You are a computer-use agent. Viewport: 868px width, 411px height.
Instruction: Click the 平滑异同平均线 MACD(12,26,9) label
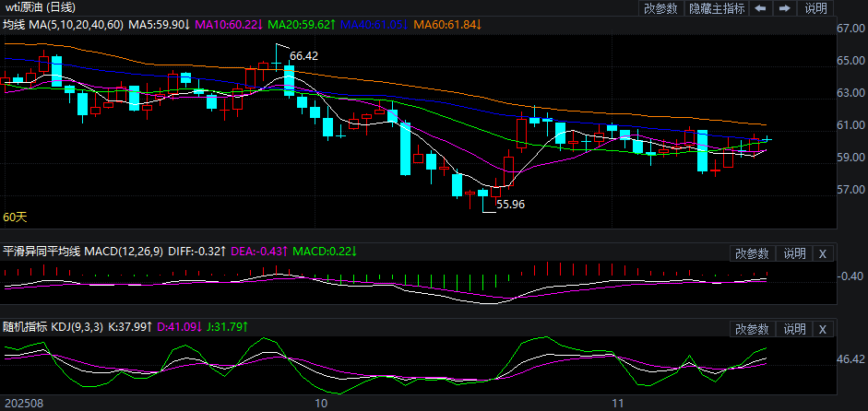84,252
